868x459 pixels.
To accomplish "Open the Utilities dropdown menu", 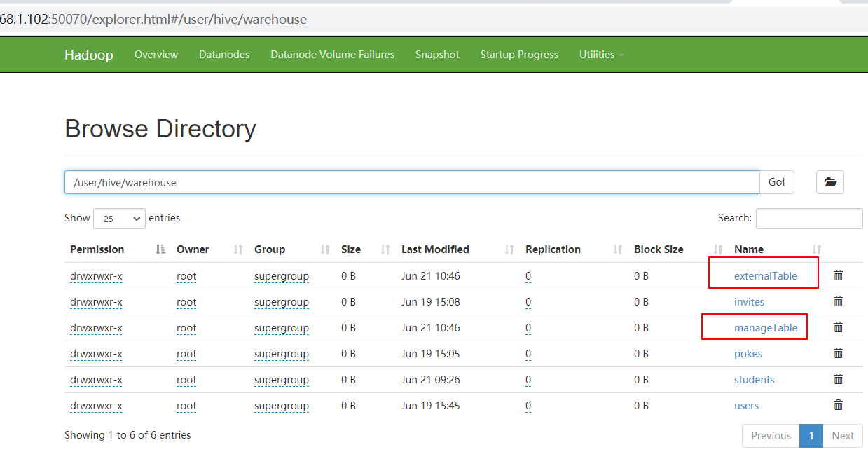I will (x=600, y=54).
